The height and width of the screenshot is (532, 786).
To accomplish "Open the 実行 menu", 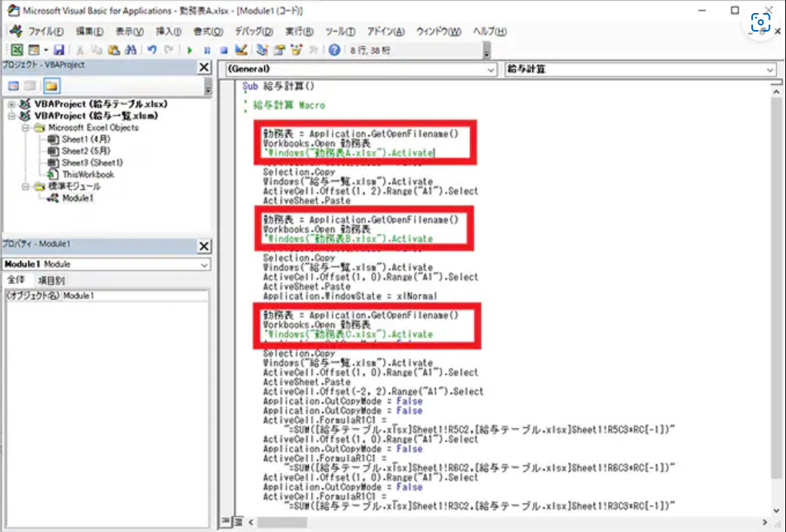I will (x=299, y=31).
